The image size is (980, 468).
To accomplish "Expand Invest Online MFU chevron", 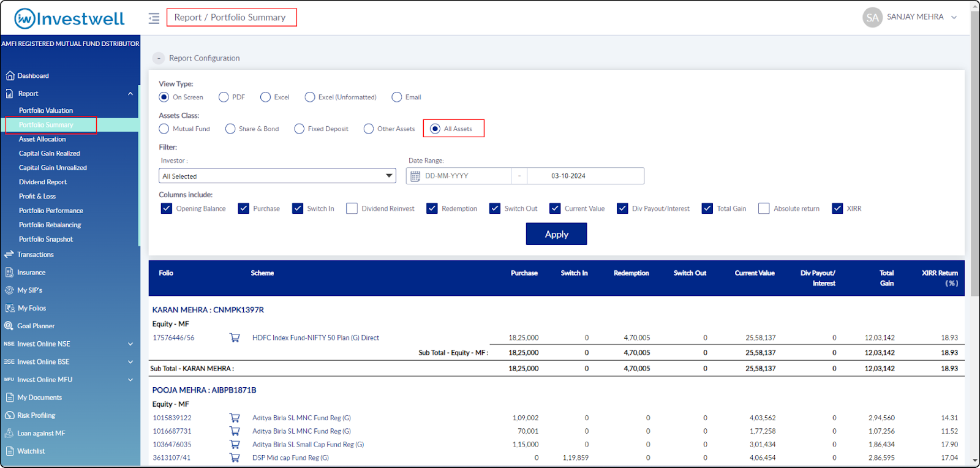I will (130, 380).
